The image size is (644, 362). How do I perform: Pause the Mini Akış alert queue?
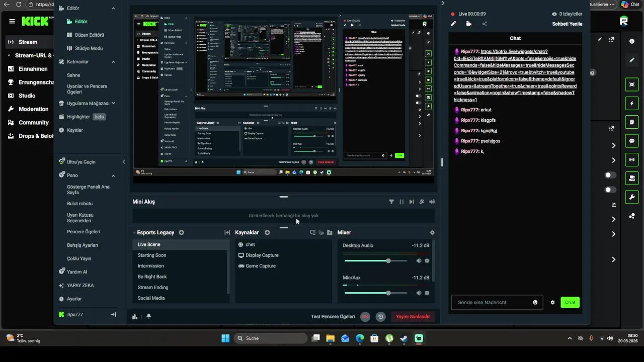click(401, 202)
